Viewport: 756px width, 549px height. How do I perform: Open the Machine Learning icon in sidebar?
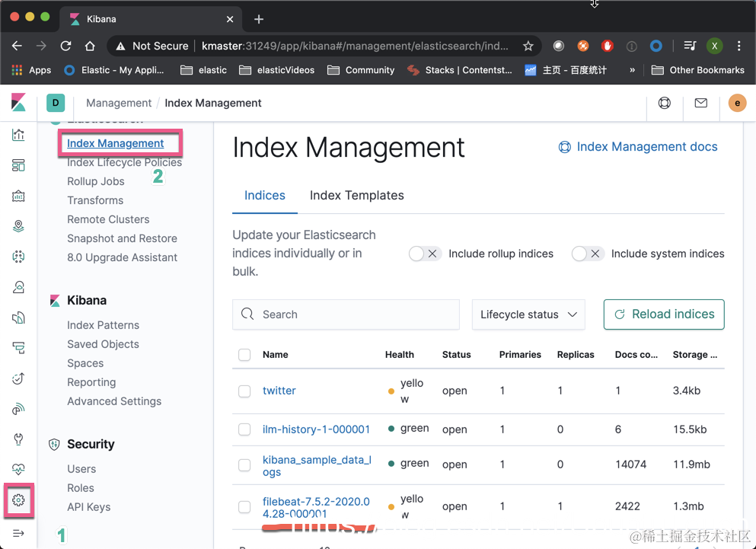point(18,257)
